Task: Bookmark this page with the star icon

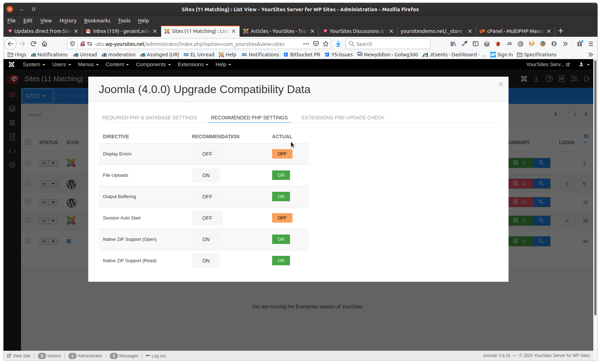Action: [326, 44]
